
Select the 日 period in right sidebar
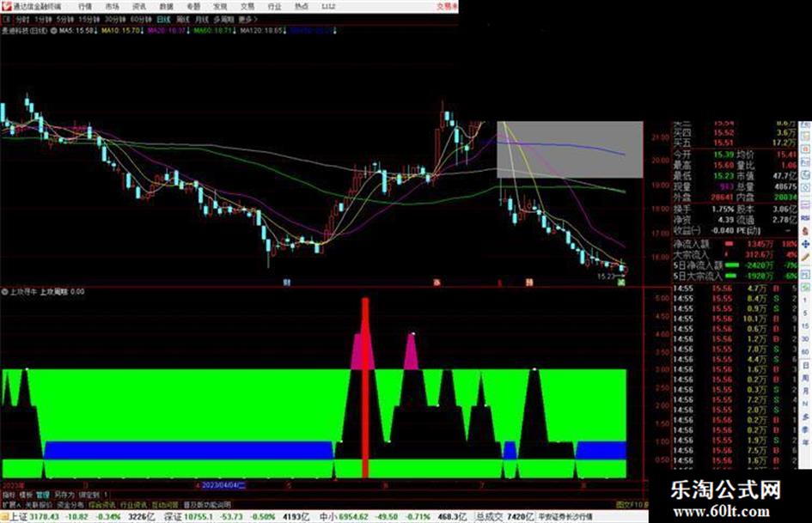pyautogui.click(x=805, y=366)
